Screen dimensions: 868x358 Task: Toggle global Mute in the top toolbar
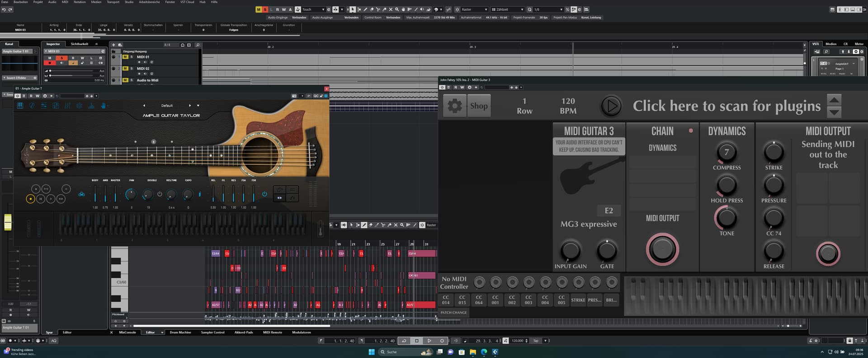tap(259, 10)
